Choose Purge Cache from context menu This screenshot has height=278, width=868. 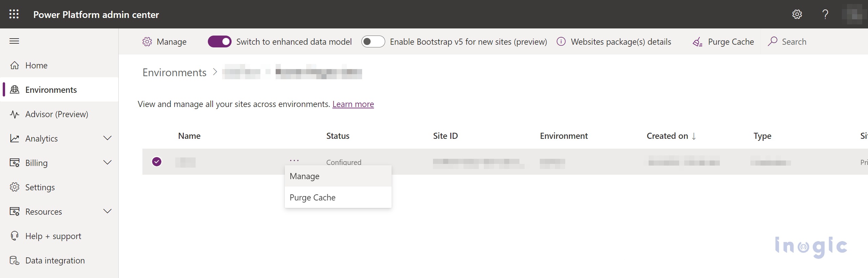pos(338,197)
